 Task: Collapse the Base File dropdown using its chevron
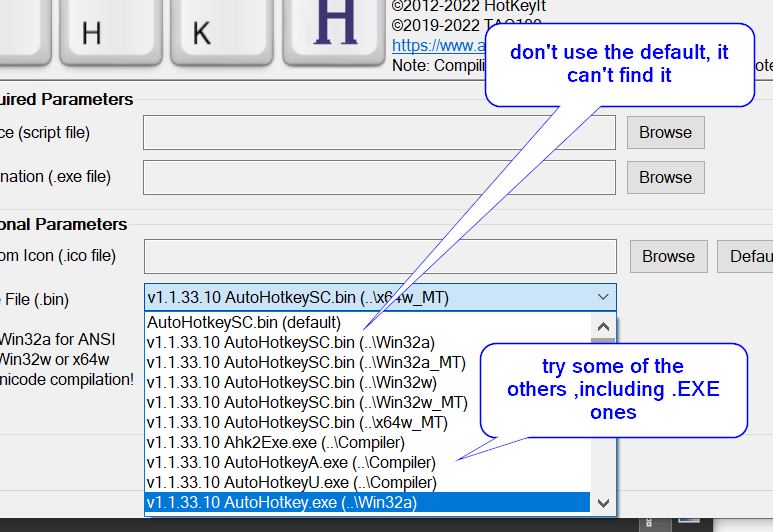(602, 297)
